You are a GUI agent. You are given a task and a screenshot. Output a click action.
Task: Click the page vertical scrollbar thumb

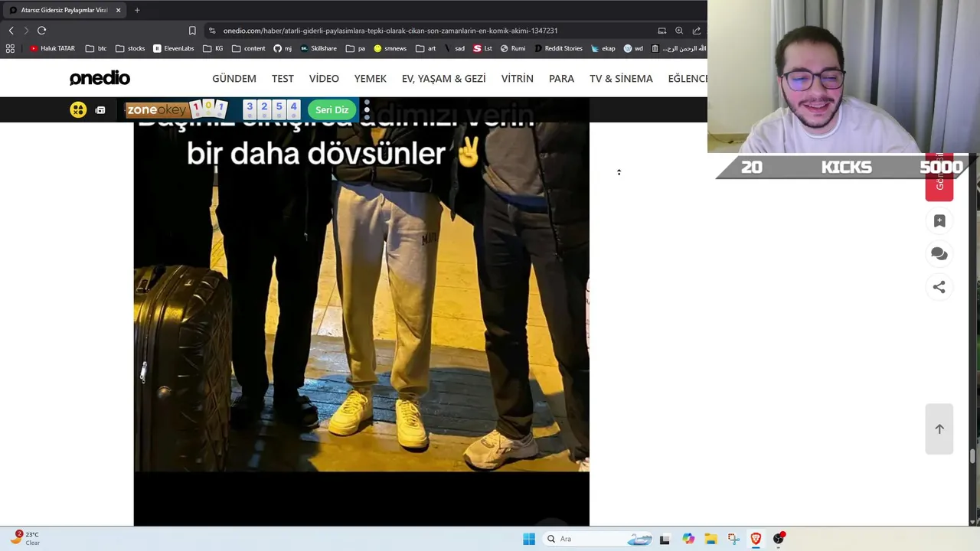[x=974, y=457]
